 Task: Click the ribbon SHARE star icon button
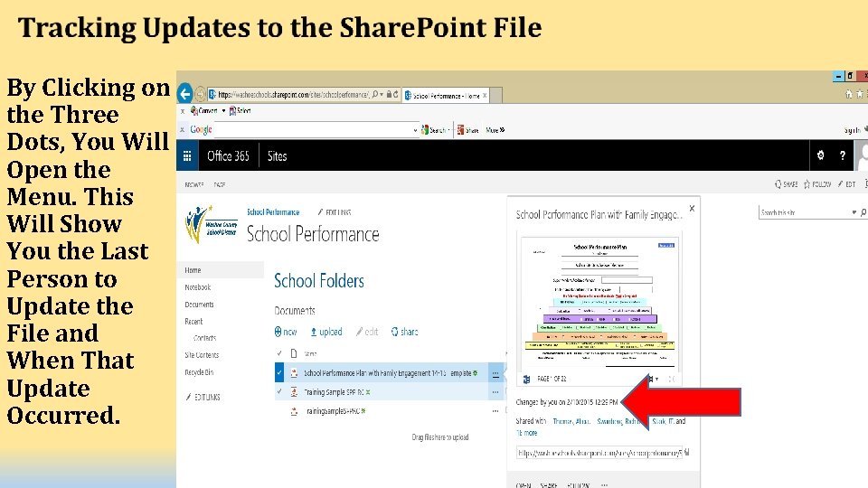[x=786, y=184]
